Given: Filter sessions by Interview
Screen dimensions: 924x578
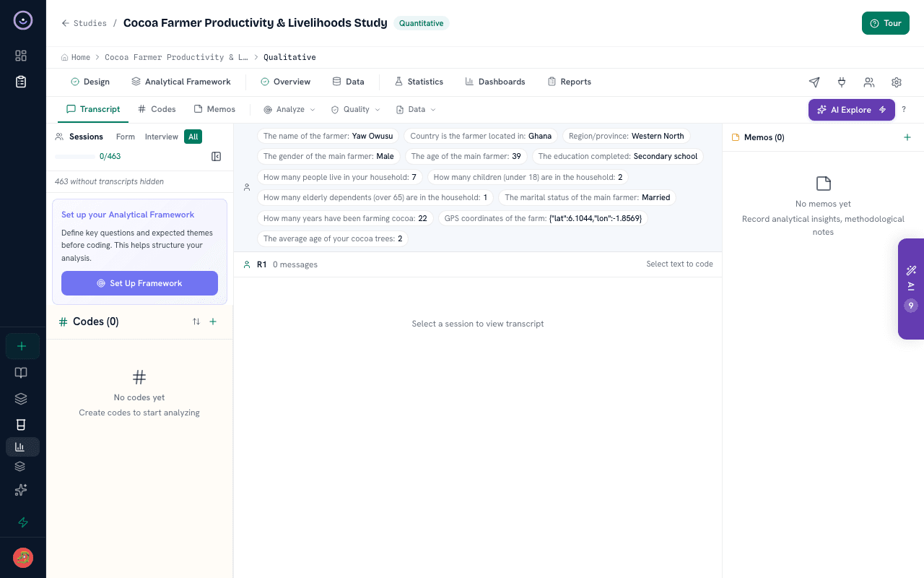Looking at the screenshot, I should (x=162, y=137).
